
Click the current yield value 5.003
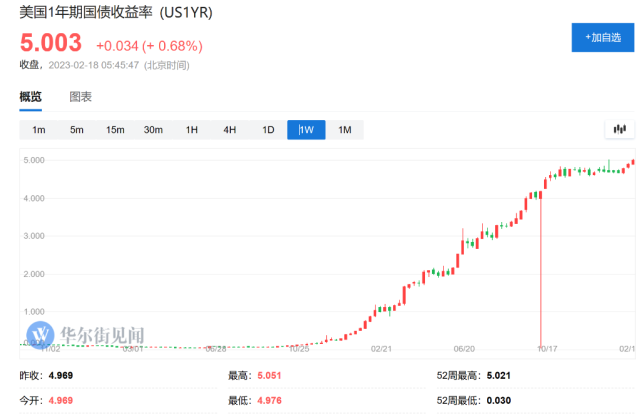tap(51, 45)
